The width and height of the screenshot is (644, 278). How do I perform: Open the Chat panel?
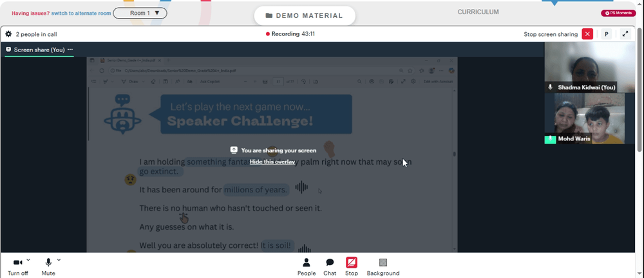tap(329, 267)
